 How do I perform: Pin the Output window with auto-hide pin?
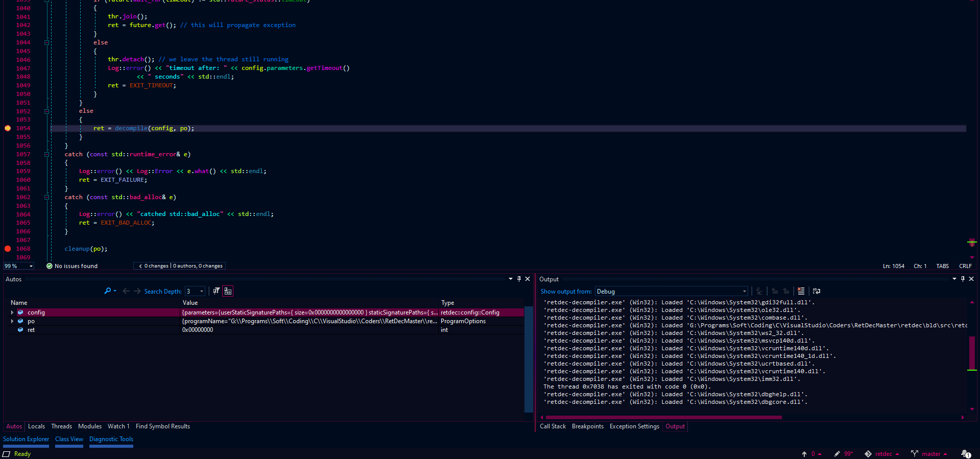pyautogui.click(x=963, y=279)
